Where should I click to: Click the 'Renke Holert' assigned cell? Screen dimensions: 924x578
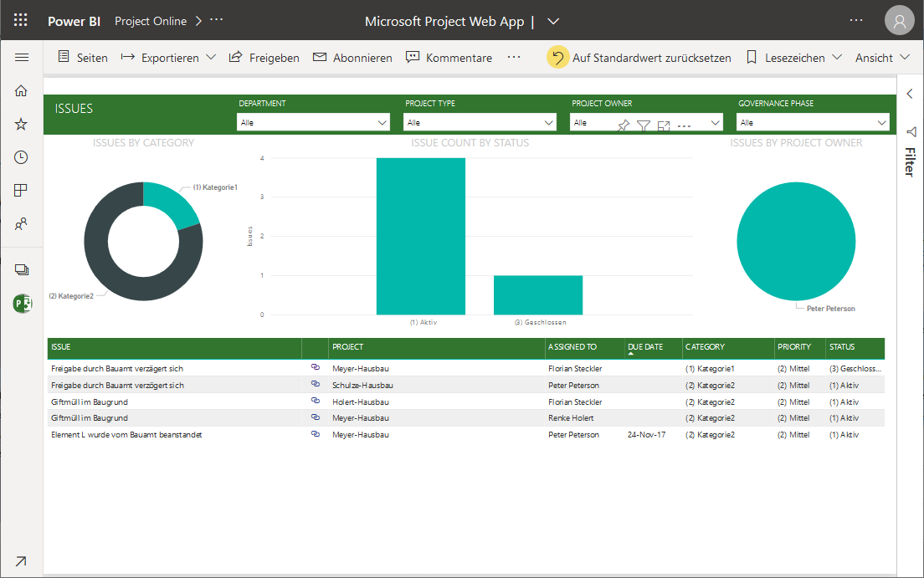(x=571, y=417)
